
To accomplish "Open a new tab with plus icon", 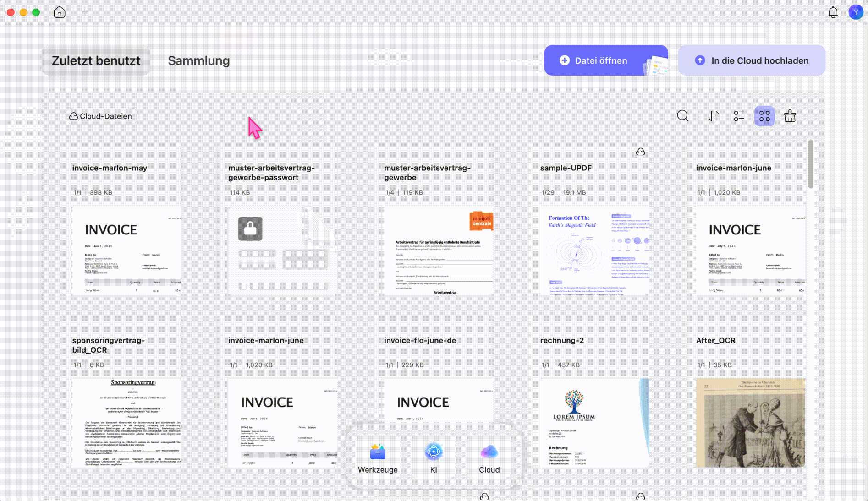I will [x=85, y=12].
